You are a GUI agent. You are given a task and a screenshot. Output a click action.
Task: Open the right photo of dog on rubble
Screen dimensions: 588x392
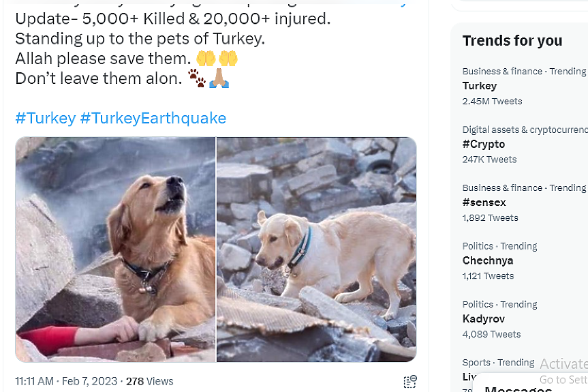(x=316, y=249)
